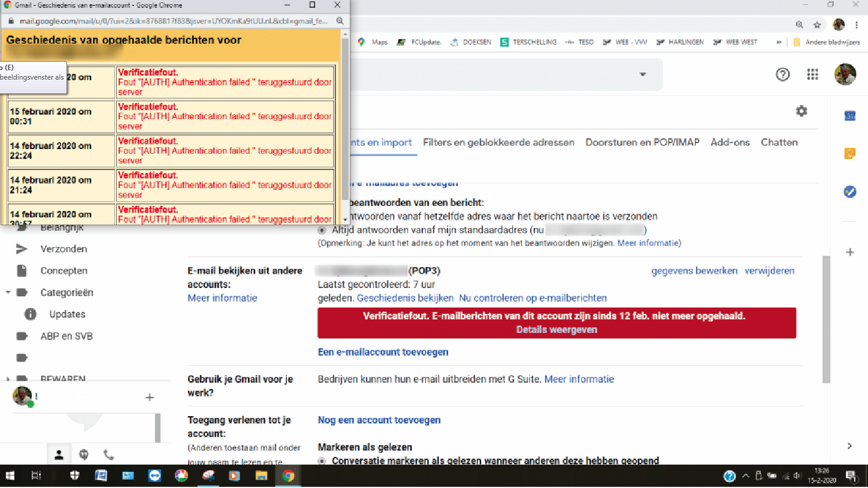Open Hangouts conversations icon
Viewport: 868px width, 488px height.
tap(84, 455)
